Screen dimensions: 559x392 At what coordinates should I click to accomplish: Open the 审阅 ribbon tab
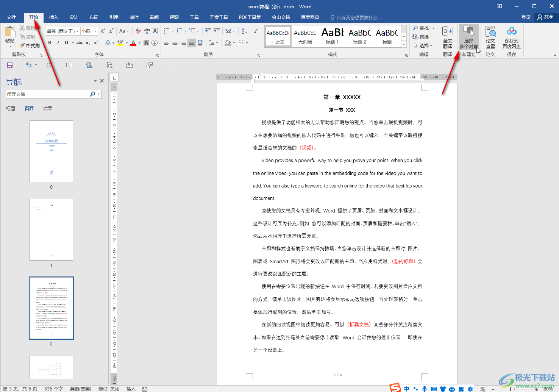154,17
